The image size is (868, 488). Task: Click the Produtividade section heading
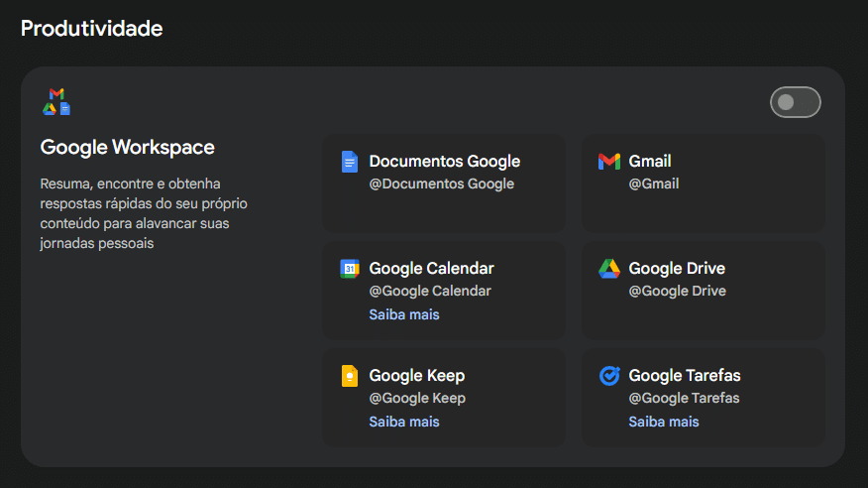[x=91, y=28]
